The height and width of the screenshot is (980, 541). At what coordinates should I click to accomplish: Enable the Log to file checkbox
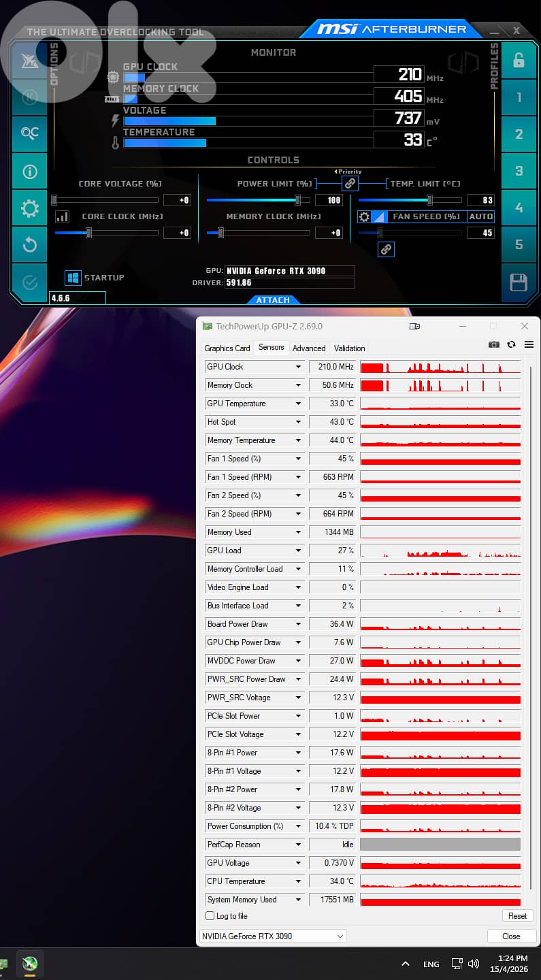pyautogui.click(x=210, y=916)
